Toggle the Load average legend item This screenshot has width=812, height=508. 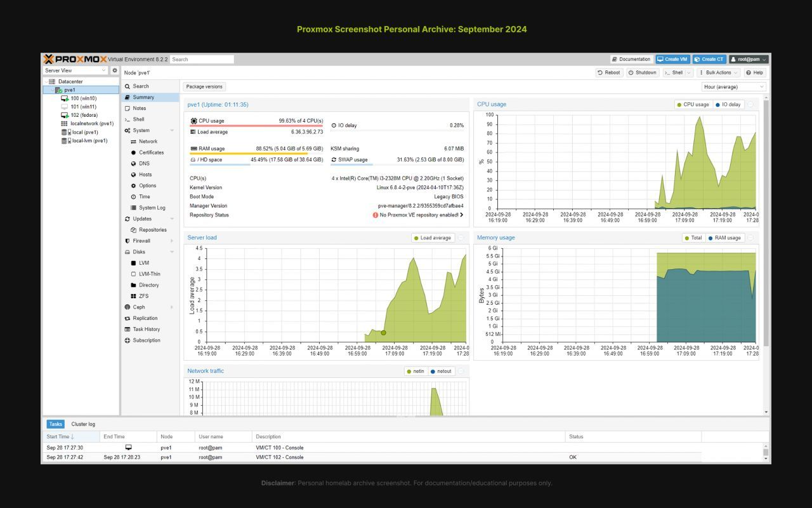click(433, 238)
